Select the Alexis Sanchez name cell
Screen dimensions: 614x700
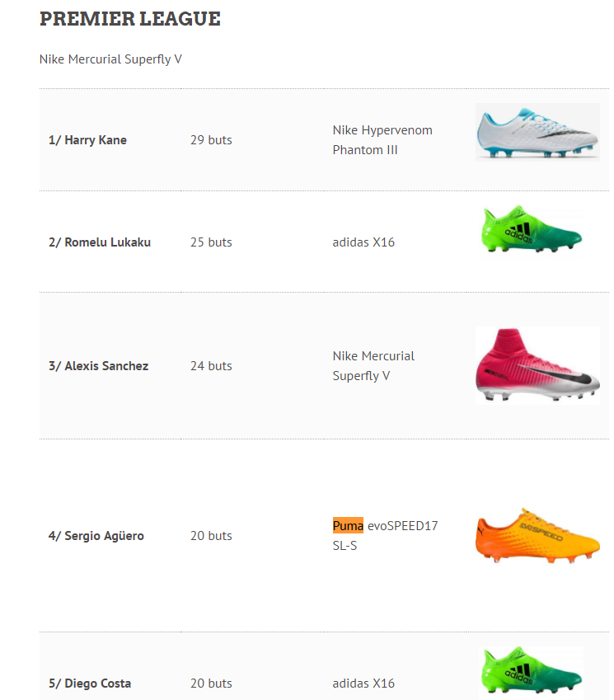(x=98, y=366)
